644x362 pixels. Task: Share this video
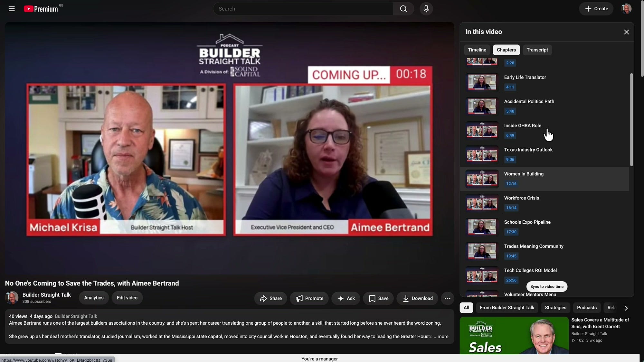click(x=270, y=298)
